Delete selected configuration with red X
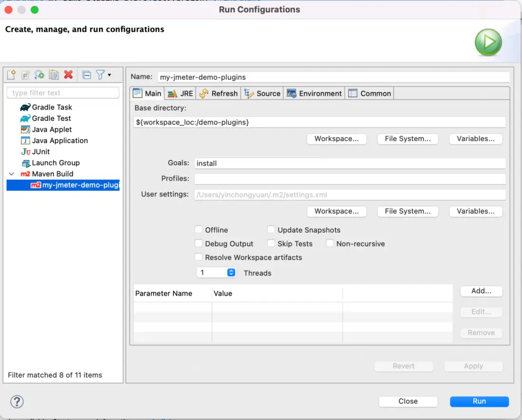The width and height of the screenshot is (522, 420). click(68, 75)
